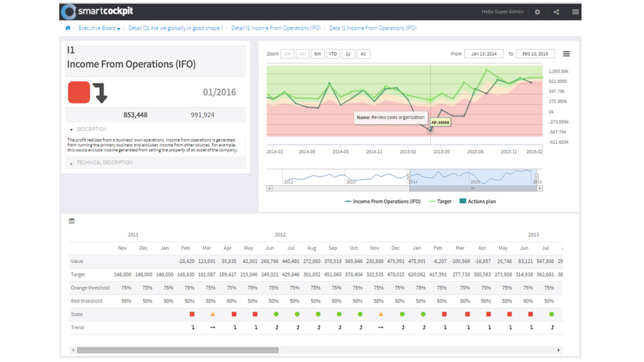Viewport: 644px width, 362px height.
Task: Click the chart navigator range scrollbar handle
Action: coord(472,189)
